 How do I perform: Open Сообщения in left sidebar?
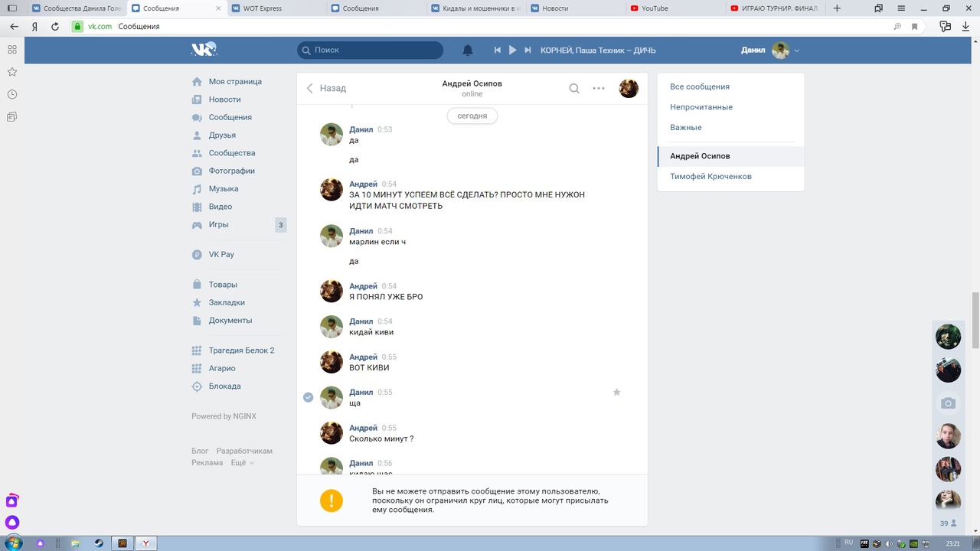[230, 117]
